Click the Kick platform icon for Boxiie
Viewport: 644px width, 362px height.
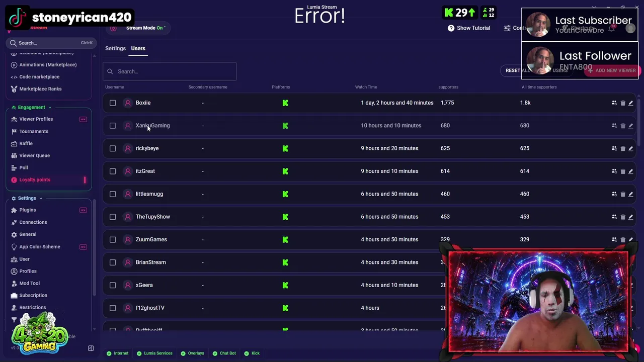click(285, 103)
